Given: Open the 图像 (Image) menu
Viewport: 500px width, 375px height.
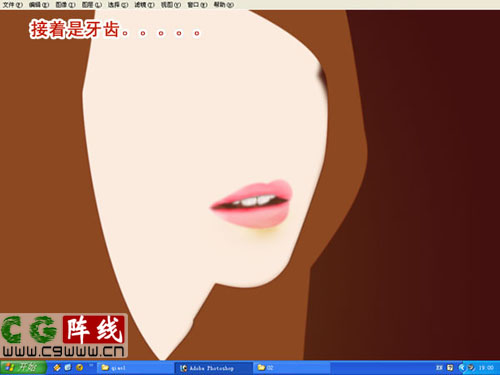Looking at the screenshot, I should point(65,5).
